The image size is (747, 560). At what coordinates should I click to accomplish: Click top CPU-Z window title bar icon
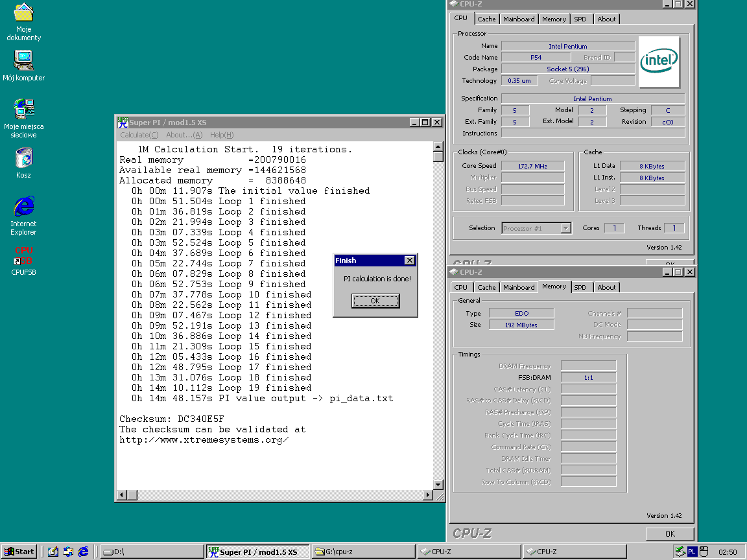(x=454, y=4)
